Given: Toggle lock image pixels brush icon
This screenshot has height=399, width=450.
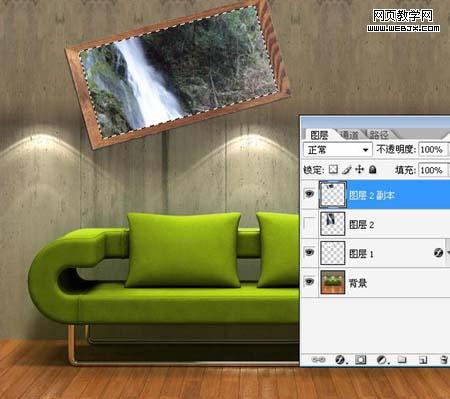Looking at the screenshot, I should point(346,170).
